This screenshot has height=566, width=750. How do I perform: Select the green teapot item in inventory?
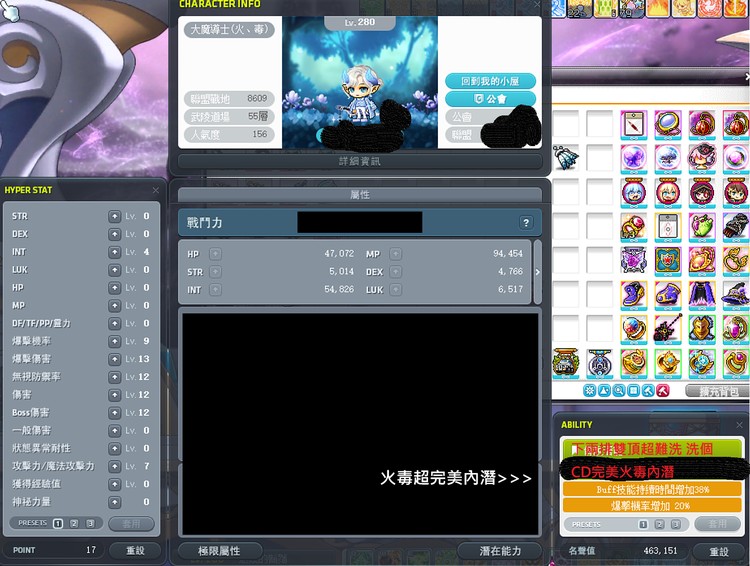702,226
